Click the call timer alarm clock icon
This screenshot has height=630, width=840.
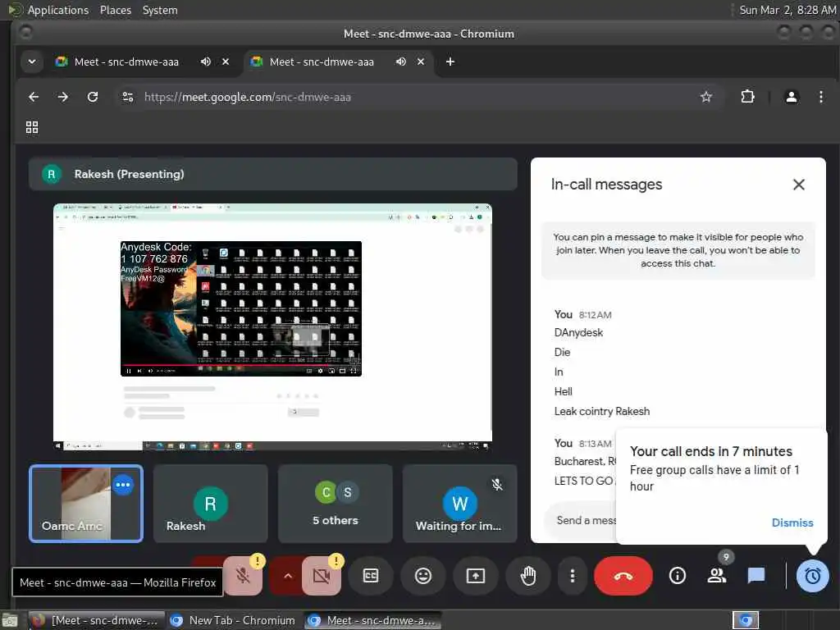point(812,576)
